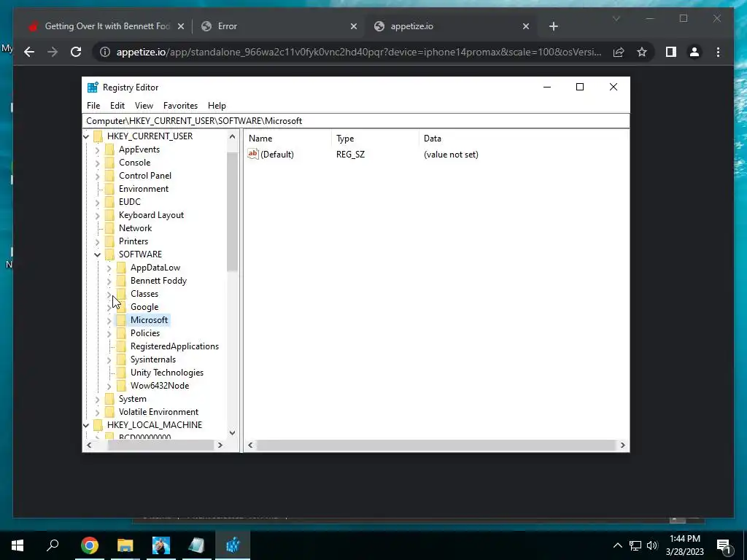Open a new Chrome tab with plus
The height and width of the screenshot is (560, 747).
tap(553, 26)
